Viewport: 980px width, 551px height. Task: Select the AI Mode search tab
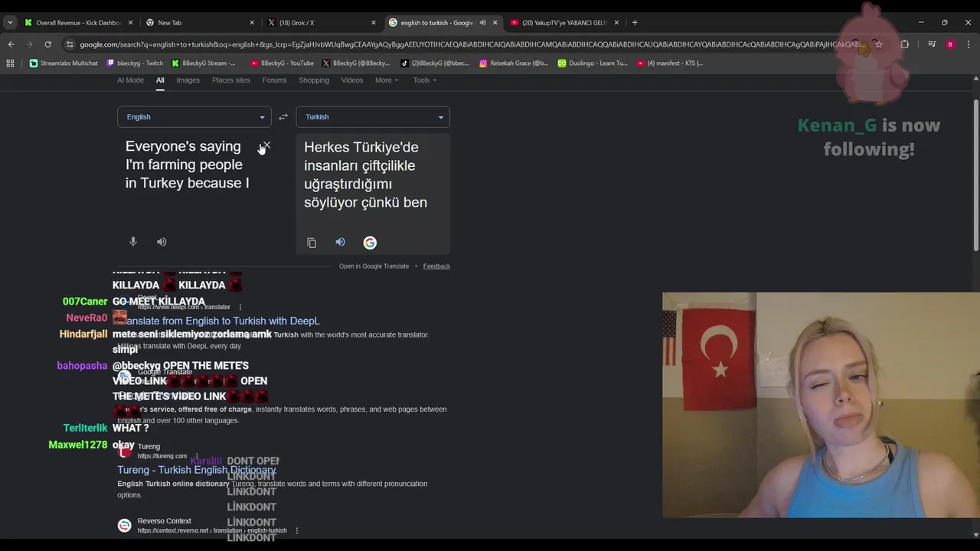point(130,80)
